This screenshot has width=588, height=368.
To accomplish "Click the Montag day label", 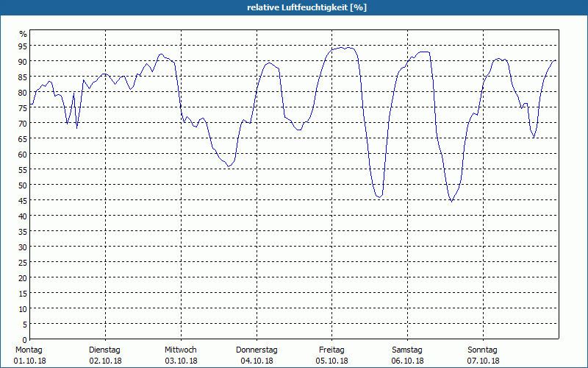I will (x=29, y=350).
